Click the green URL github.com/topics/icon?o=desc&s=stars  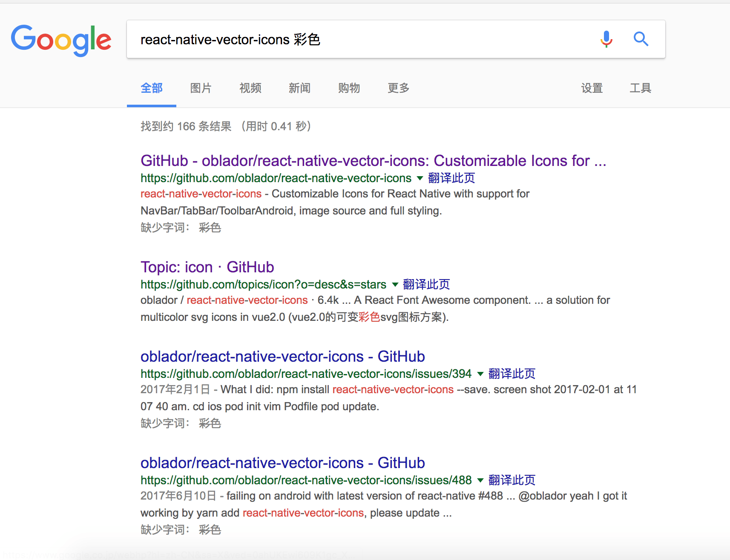pyautogui.click(x=264, y=284)
